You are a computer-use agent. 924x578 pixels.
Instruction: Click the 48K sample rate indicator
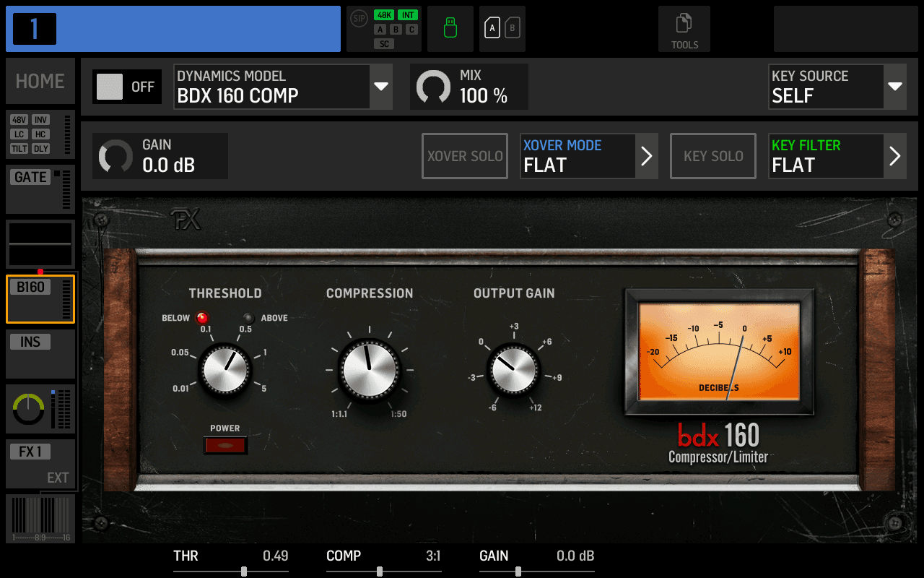pos(384,15)
